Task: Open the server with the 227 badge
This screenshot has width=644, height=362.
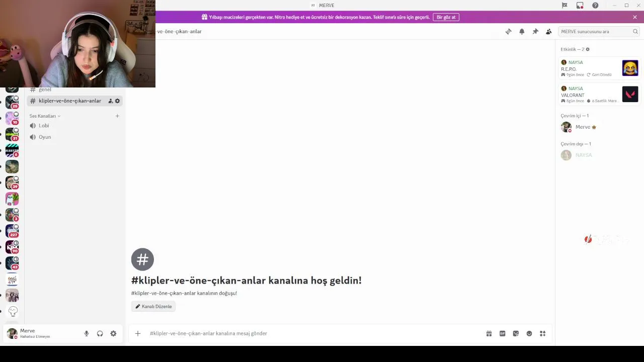Action: coord(12,231)
